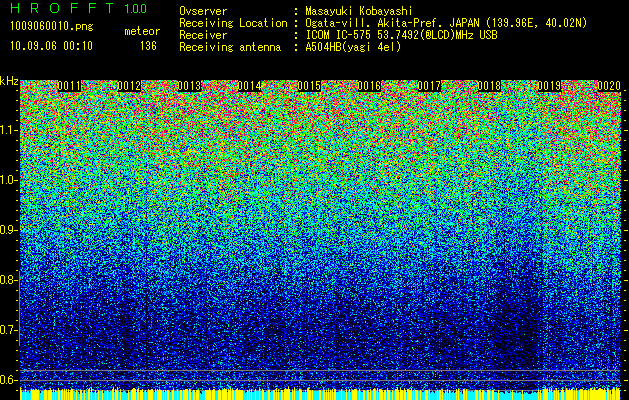629x400 pixels.
Task: Select the filename 1009060010.png
Action: 52,26
